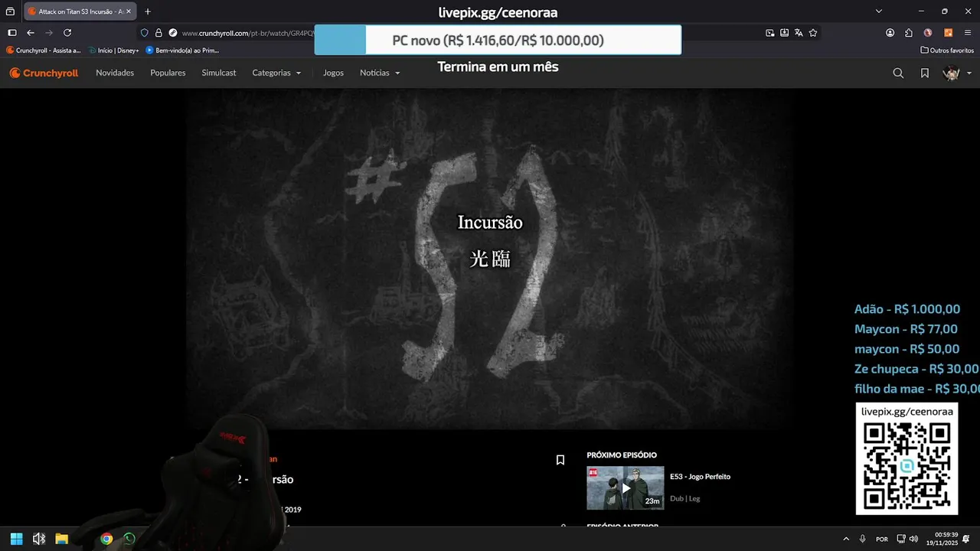The image size is (980, 551).
Task: Open the Crunchyroll watchlist bookmark icon
Action: [925, 73]
